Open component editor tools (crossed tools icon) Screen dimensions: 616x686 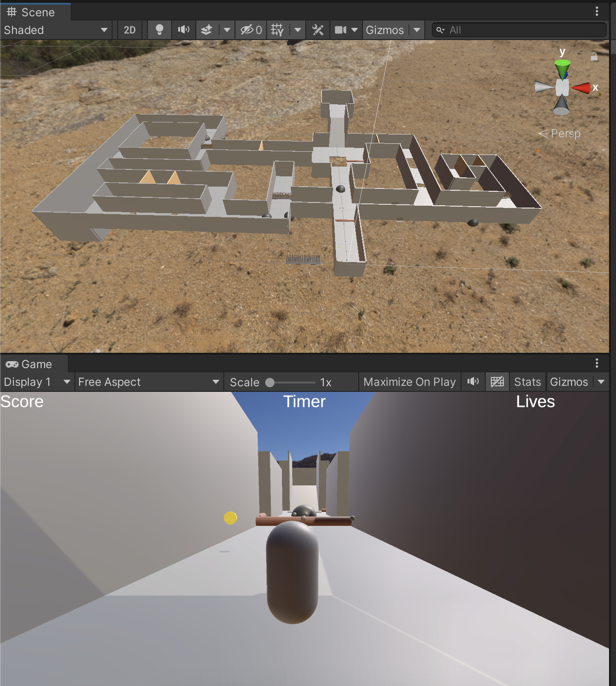(318, 30)
